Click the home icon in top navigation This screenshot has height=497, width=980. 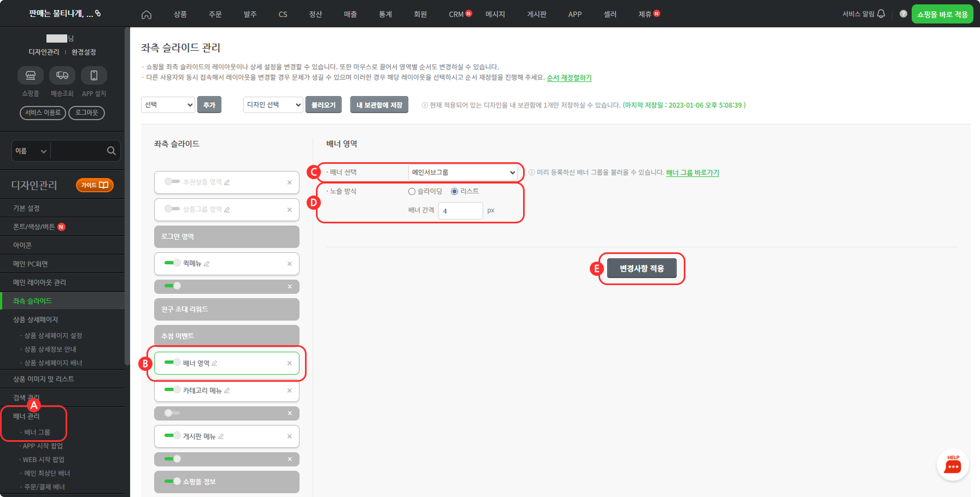[146, 15]
